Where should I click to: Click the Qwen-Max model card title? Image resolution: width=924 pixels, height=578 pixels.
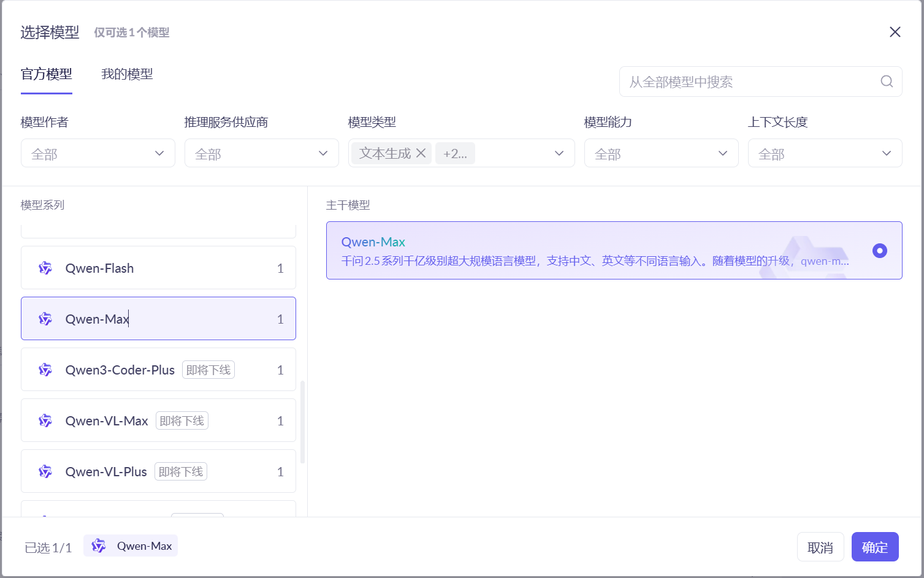pos(373,242)
